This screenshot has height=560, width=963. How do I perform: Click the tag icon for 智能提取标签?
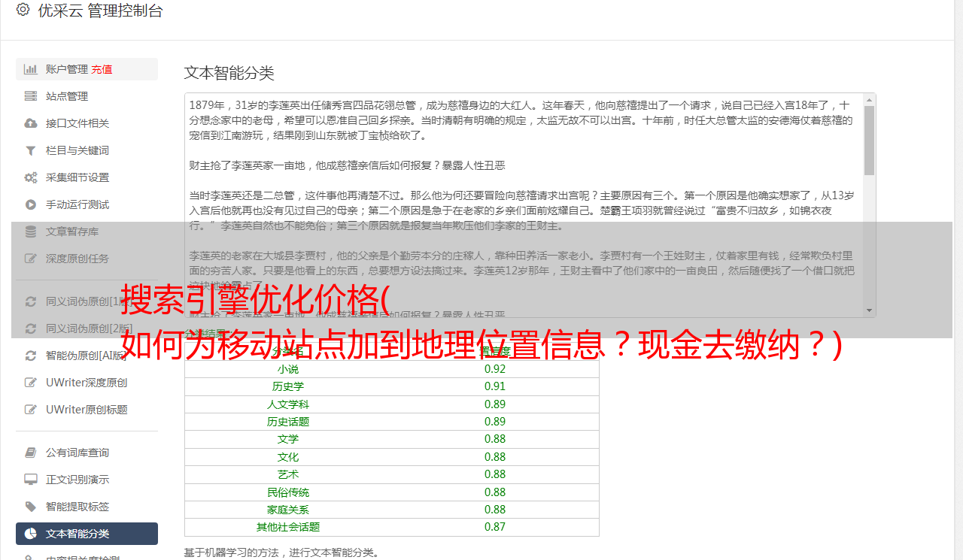[x=30, y=507]
